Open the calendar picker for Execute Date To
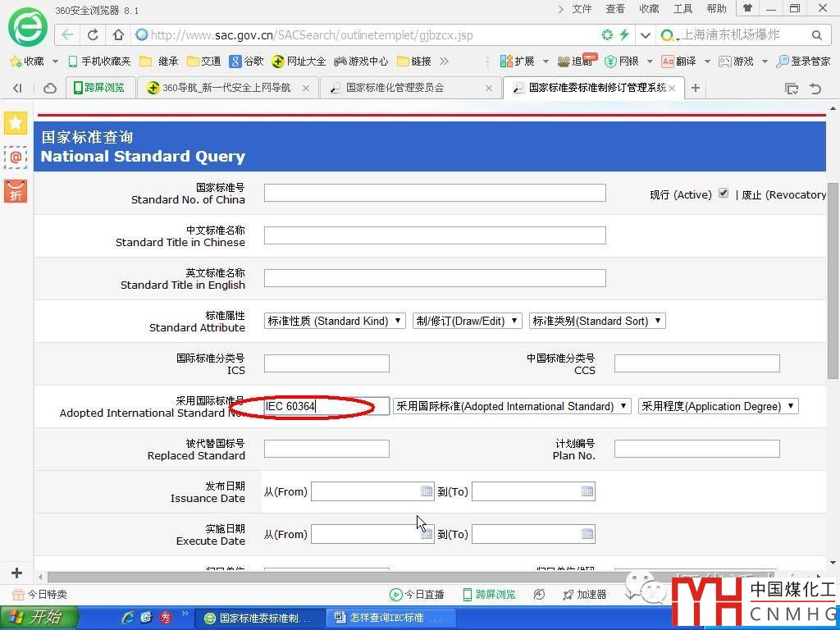This screenshot has height=630, width=840. pyautogui.click(x=587, y=534)
